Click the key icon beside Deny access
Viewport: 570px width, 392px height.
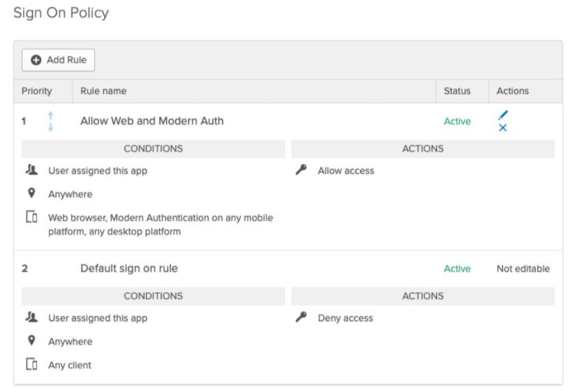point(301,318)
